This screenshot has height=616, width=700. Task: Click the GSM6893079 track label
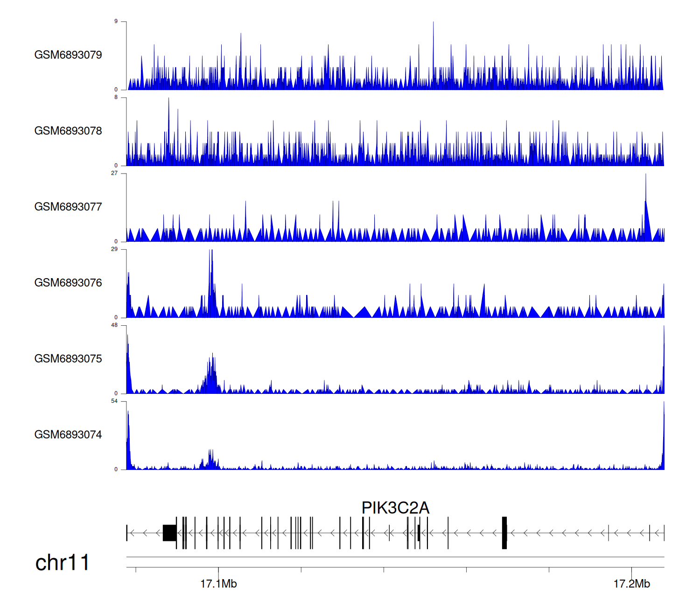click(68, 55)
